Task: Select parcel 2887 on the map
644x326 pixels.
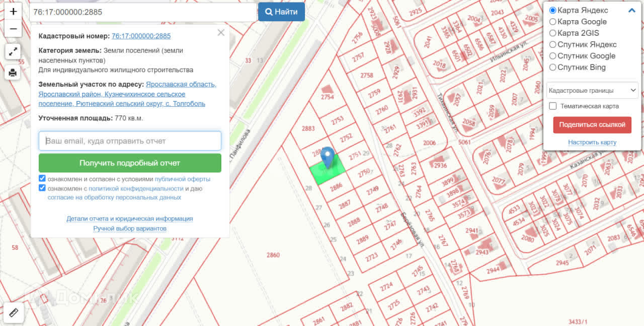Action: click(345, 205)
